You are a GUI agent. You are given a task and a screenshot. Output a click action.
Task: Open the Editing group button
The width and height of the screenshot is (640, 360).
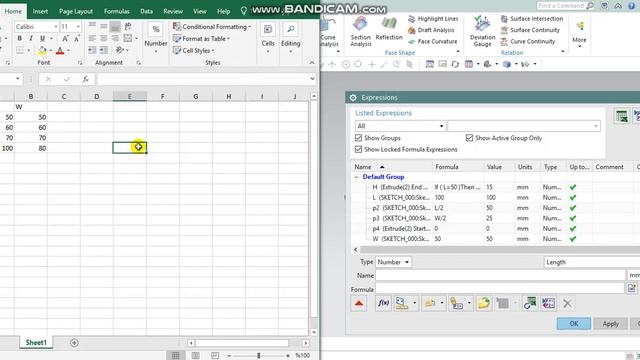point(291,40)
